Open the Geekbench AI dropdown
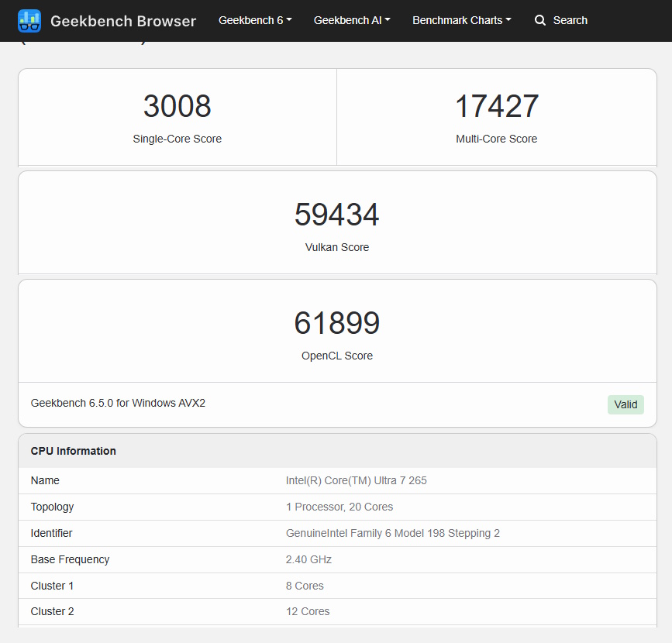The height and width of the screenshot is (643, 672). coord(352,20)
